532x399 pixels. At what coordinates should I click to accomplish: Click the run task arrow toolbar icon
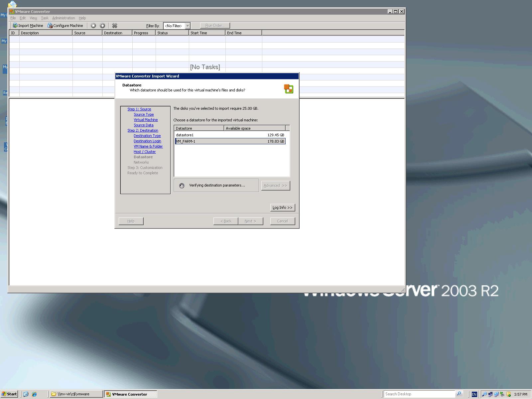[x=102, y=26]
